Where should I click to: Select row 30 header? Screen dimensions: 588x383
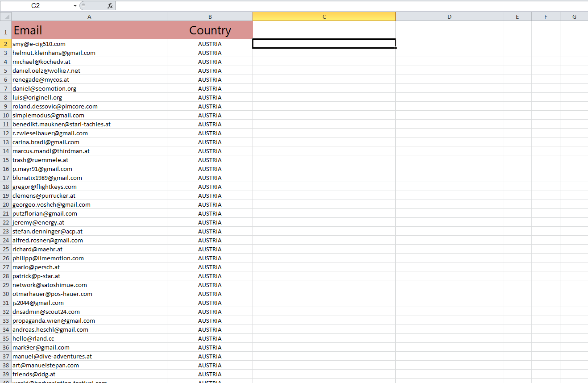(x=5, y=294)
